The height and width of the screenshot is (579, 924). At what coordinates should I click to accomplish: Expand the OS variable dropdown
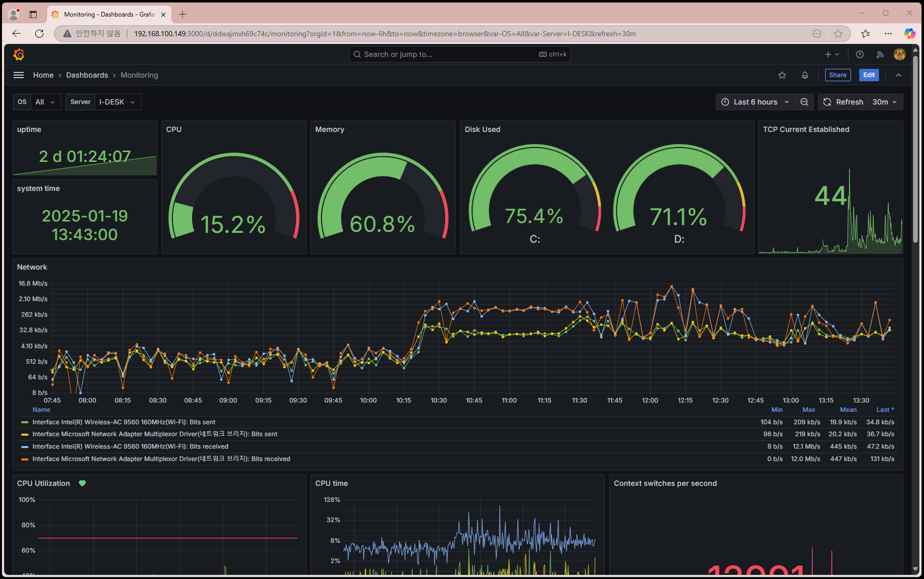tap(46, 102)
